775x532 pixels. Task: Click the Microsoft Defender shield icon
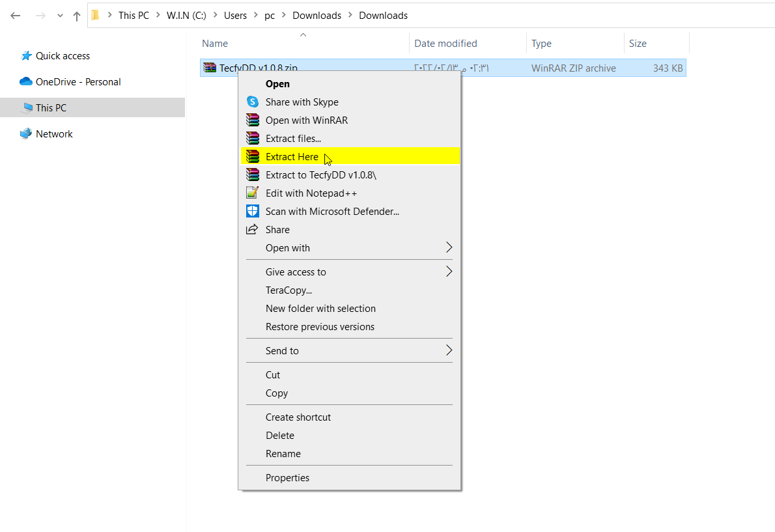tap(253, 212)
